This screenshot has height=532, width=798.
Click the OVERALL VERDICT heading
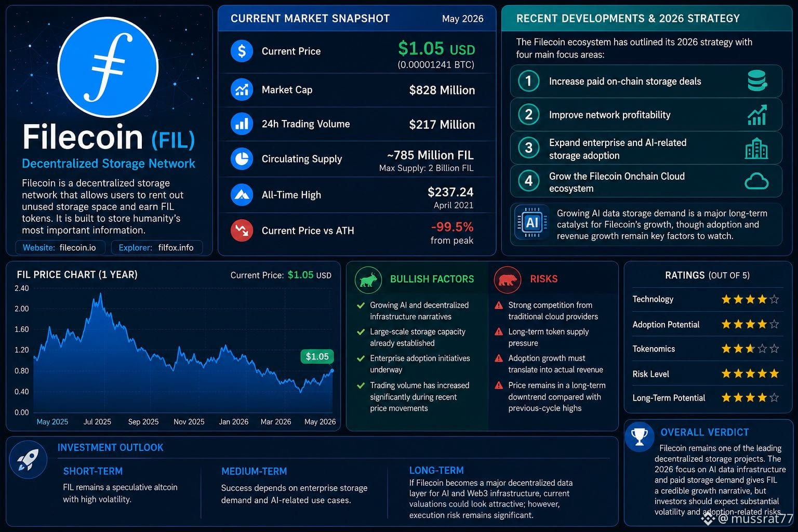(704, 432)
